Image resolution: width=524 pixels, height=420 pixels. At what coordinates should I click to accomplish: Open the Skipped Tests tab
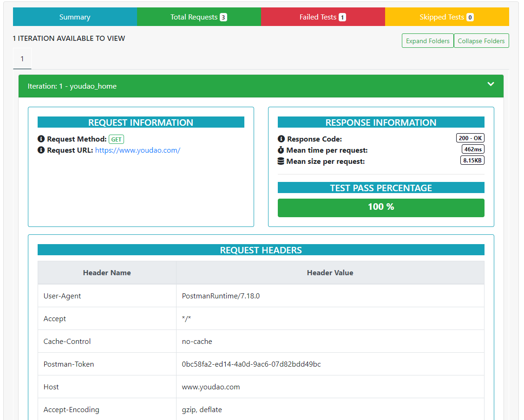447,17
